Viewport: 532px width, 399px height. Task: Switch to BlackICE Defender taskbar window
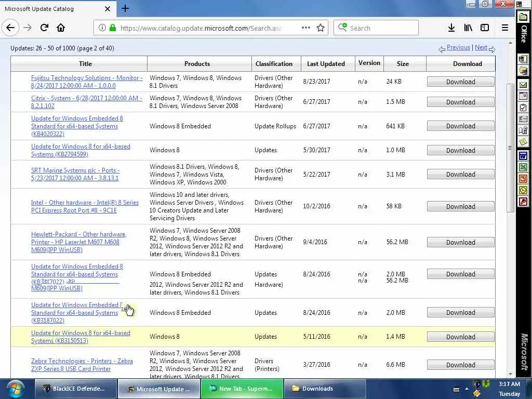76,389
